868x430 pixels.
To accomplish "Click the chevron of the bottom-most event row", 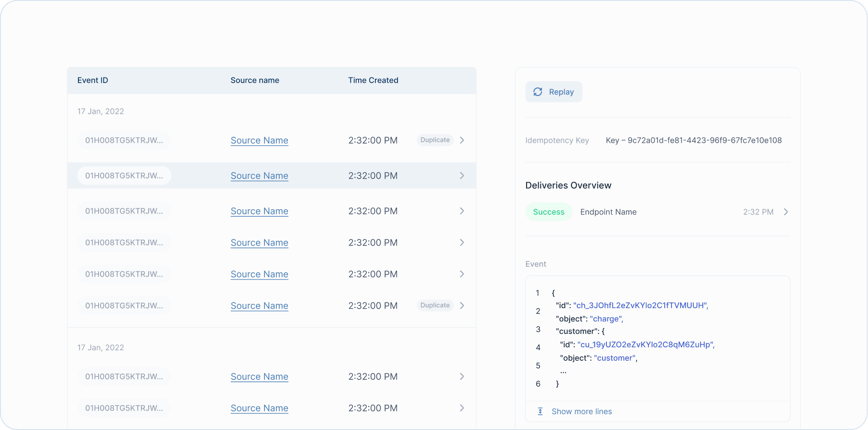I will [x=462, y=408].
